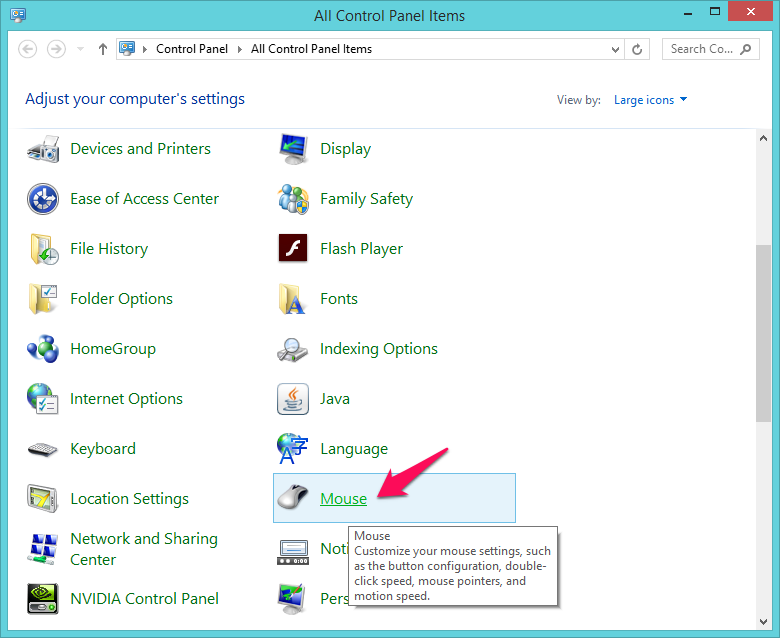Open the Network and Sharing Center icon
Image resolution: width=780 pixels, height=638 pixels.
point(43,549)
